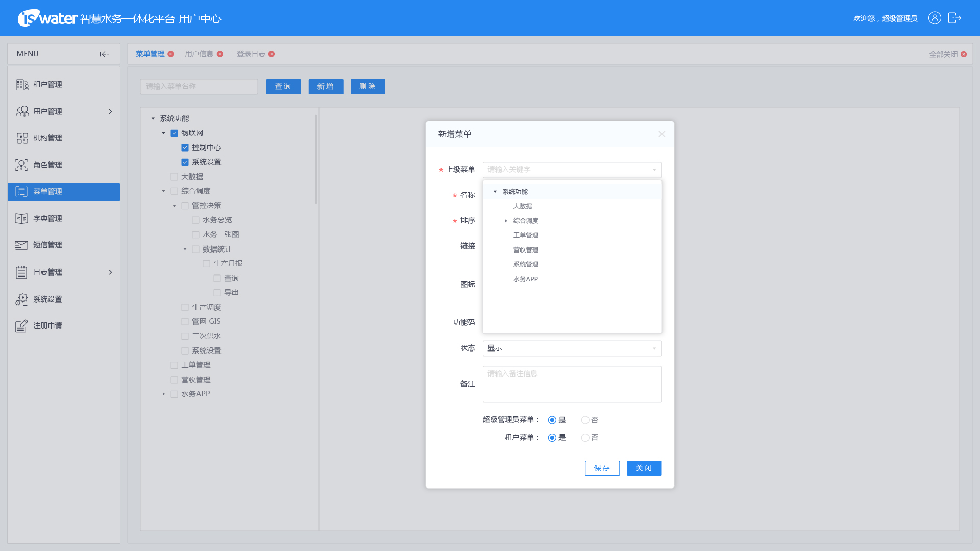
Task: Expand the 水务APP node in left tree
Action: click(x=164, y=394)
